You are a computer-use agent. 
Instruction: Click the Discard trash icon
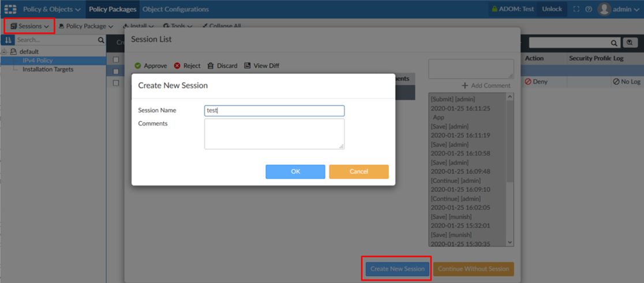pos(211,66)
